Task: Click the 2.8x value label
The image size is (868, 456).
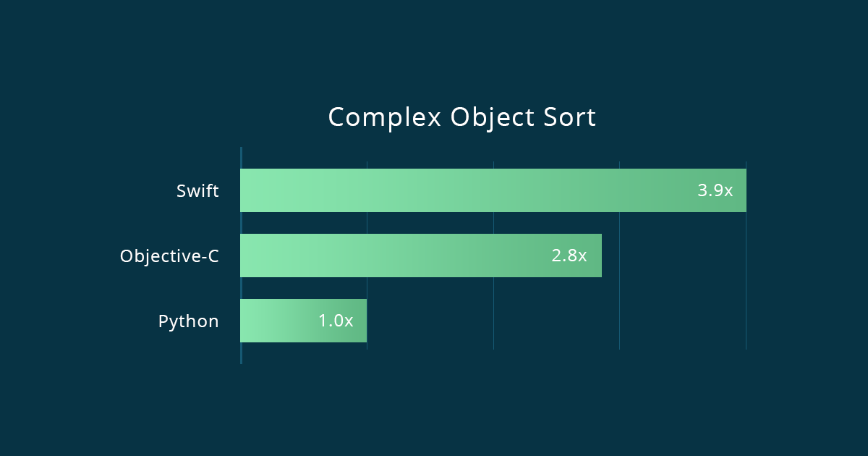Action: 569,256
